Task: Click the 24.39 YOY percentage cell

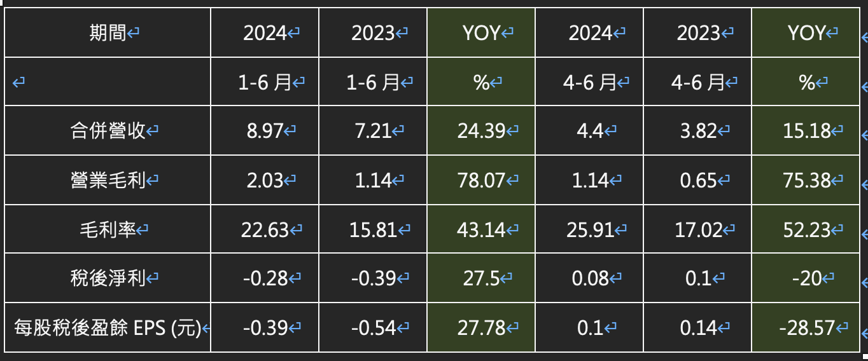Action: (x=481, y=131)
